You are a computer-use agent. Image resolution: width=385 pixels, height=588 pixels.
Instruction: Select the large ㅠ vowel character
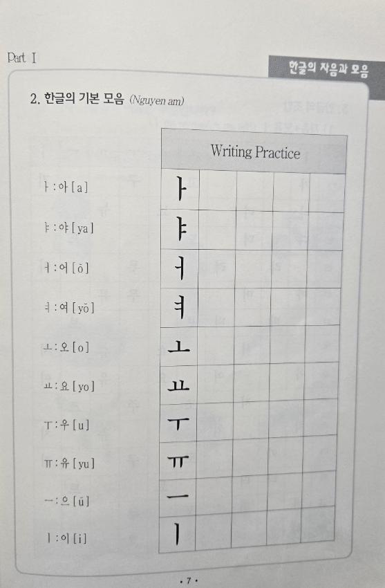click(x=178, y=461)
